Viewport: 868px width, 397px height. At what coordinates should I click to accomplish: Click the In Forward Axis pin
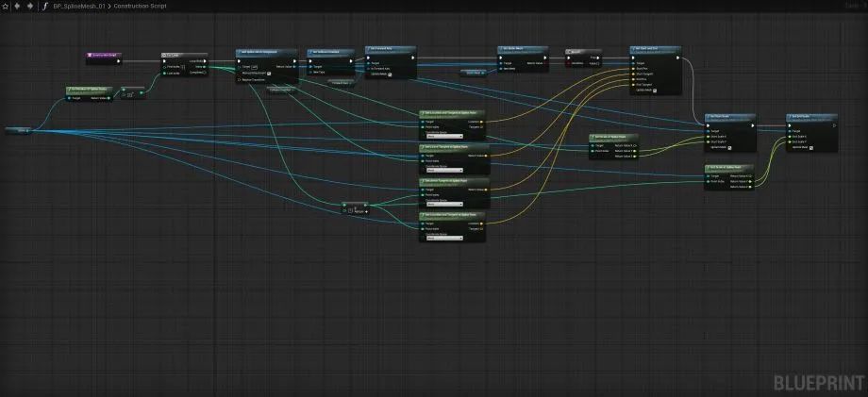coord(368,69)
